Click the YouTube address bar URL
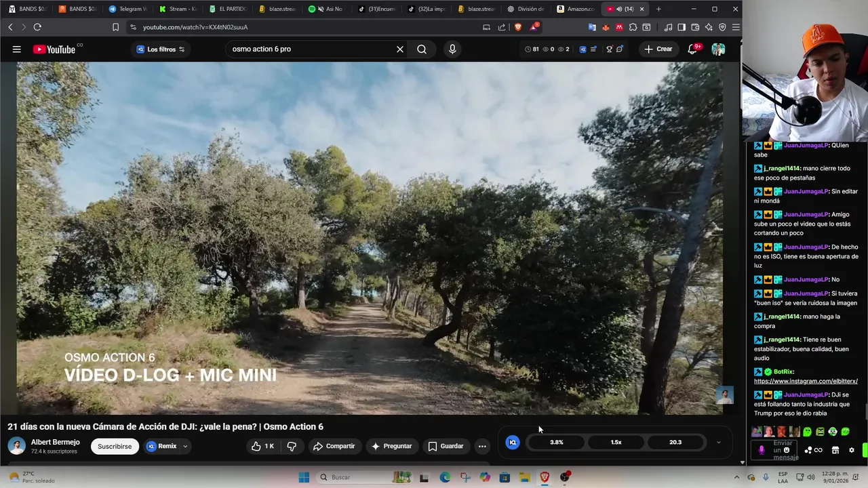The height and width of the screenshot is (488, 868). (x=195, y=27)
